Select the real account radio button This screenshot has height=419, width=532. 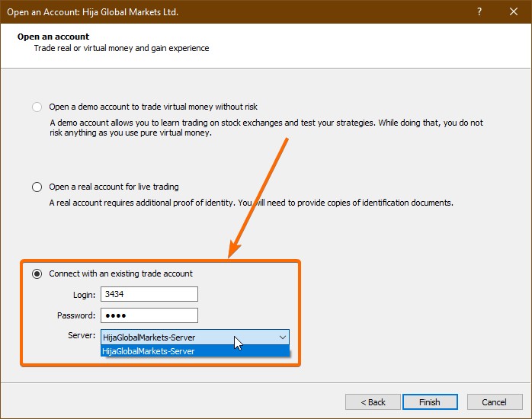pos(37,187)
